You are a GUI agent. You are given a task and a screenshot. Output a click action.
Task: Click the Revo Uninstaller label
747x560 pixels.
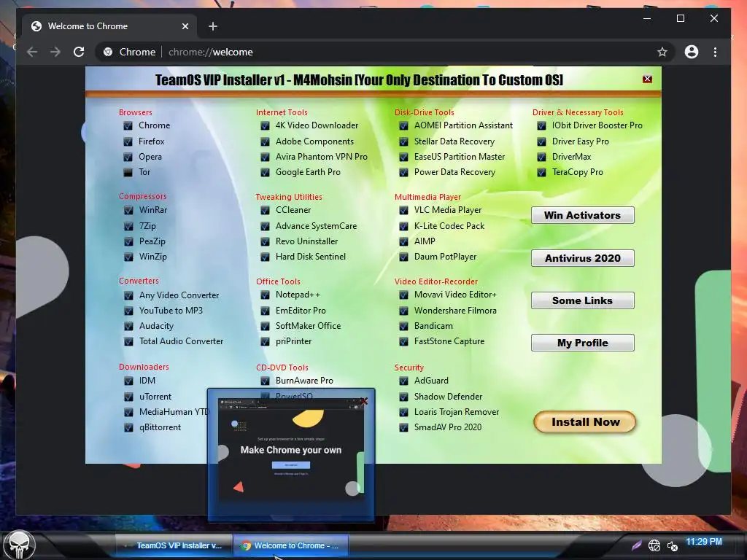(x=306, y=241)
